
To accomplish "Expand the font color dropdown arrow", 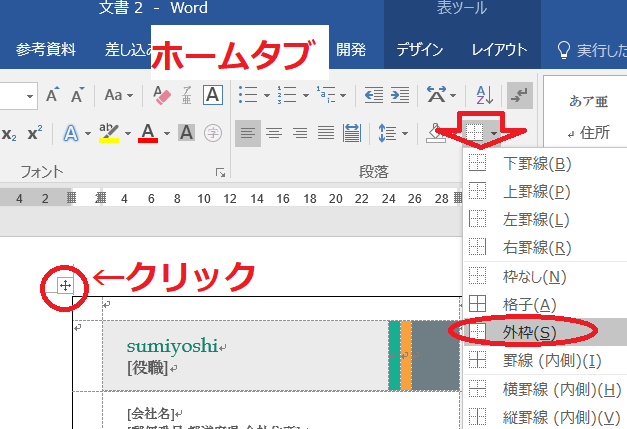I will [166, 133].
